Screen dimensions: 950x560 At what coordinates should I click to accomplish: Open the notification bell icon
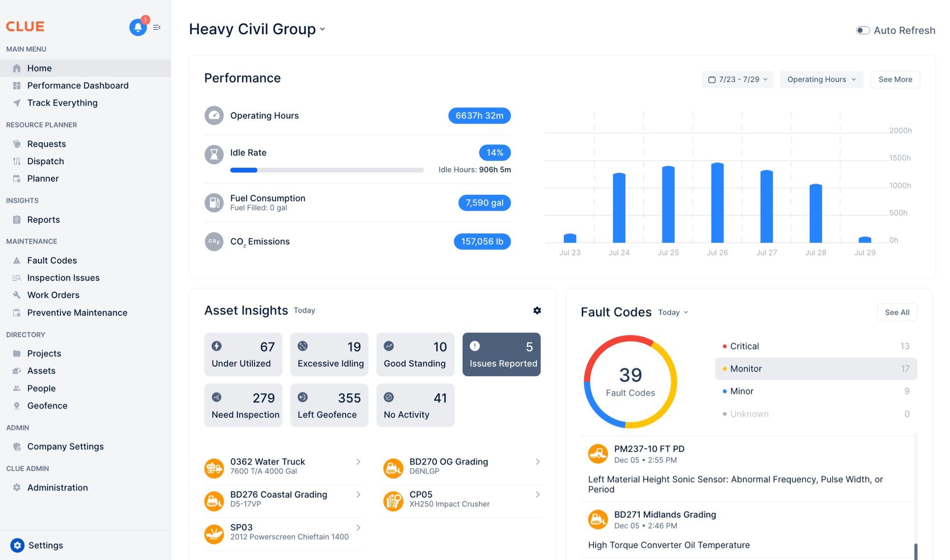(x=138, y=27)
